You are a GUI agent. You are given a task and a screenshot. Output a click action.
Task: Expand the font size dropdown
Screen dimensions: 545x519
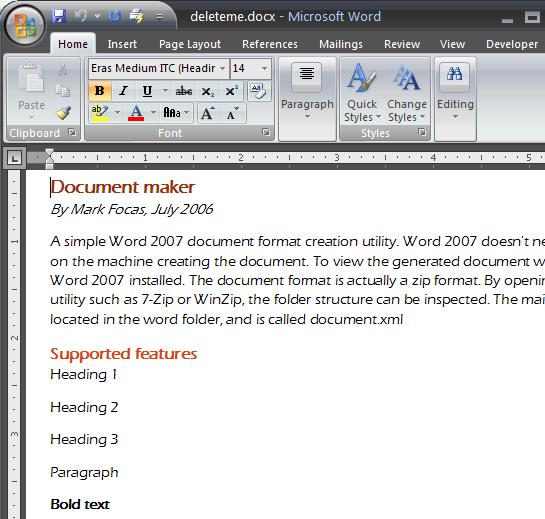[x=265, y=68]
